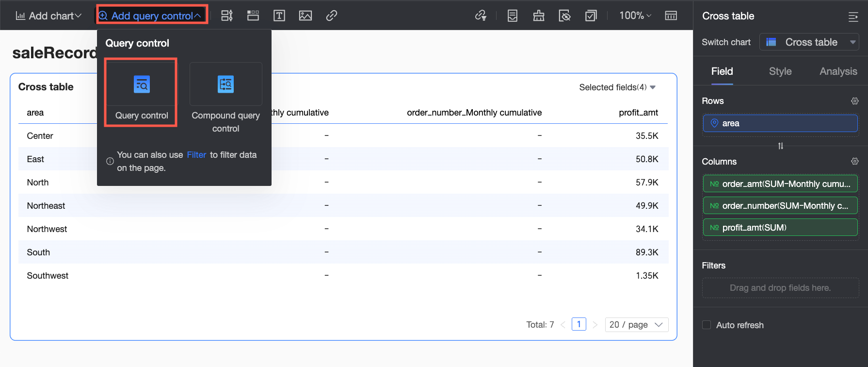Click the hyperlink icon in toolbar

click(x=332, y=16)
